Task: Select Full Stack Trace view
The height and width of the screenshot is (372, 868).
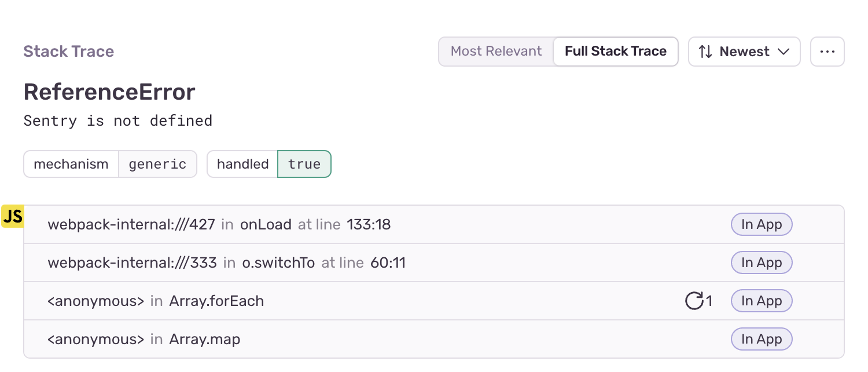Action: click(x=616, y=52)
